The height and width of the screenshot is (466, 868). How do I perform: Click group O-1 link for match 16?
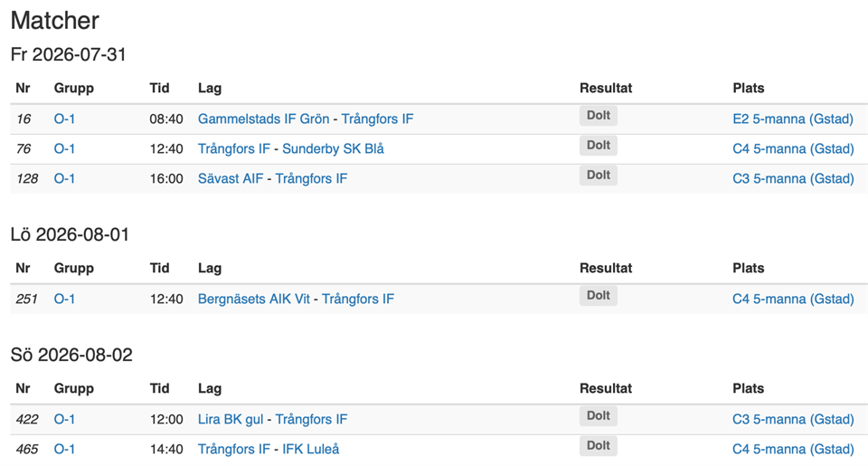click(64, 119)
